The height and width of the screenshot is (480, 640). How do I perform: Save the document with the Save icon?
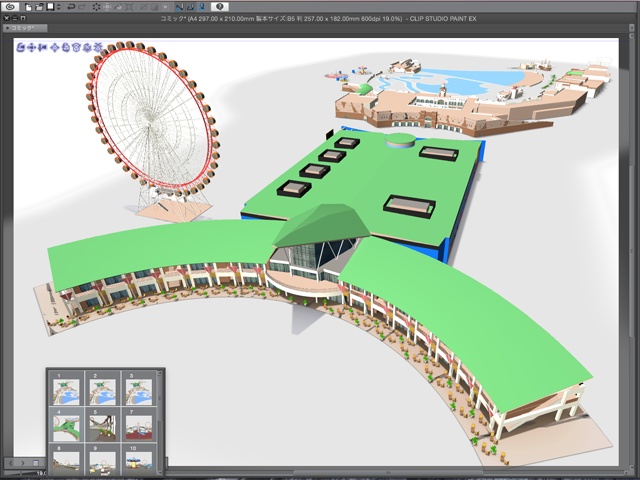(50, 7)
